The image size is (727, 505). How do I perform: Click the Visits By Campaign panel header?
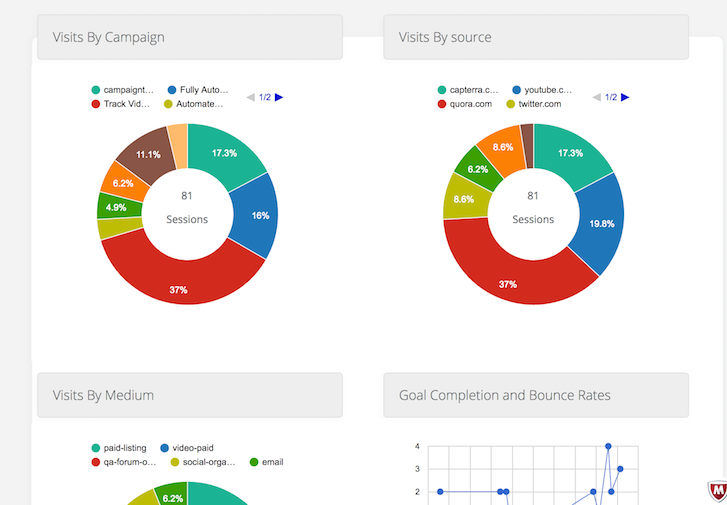point(190,37)
